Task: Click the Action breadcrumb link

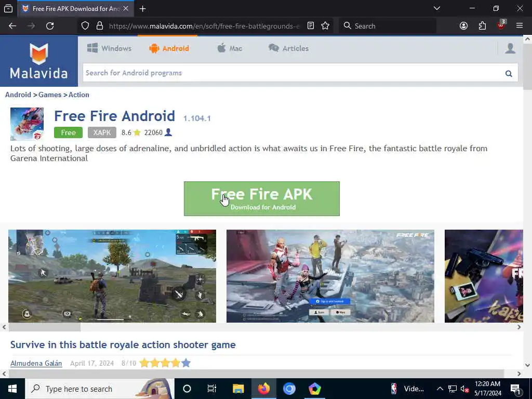Action: click(79, 95)
